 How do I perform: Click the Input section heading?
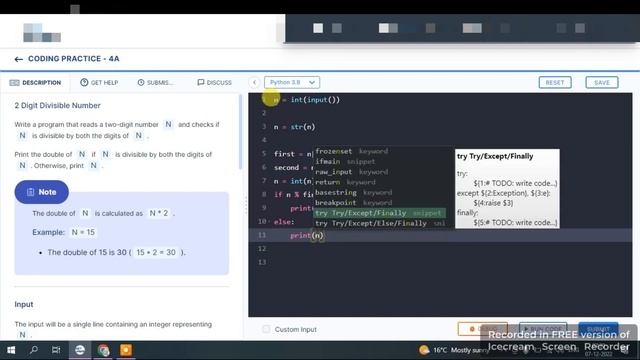[24, 304]
